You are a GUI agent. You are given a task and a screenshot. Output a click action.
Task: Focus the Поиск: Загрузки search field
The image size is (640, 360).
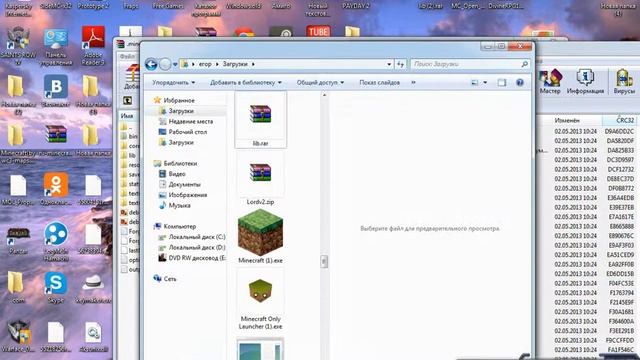[x=465, y=64]
